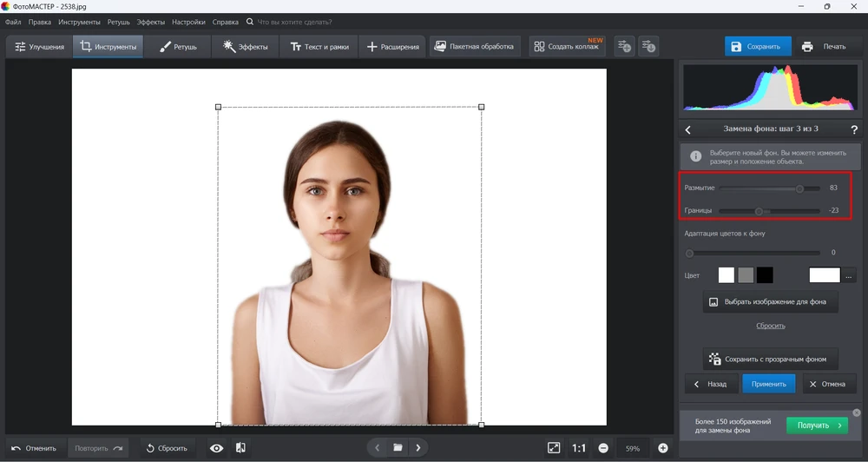The image size is (868, 462).
Task: Click the zoom in plus icon
Action: [663, 448]
